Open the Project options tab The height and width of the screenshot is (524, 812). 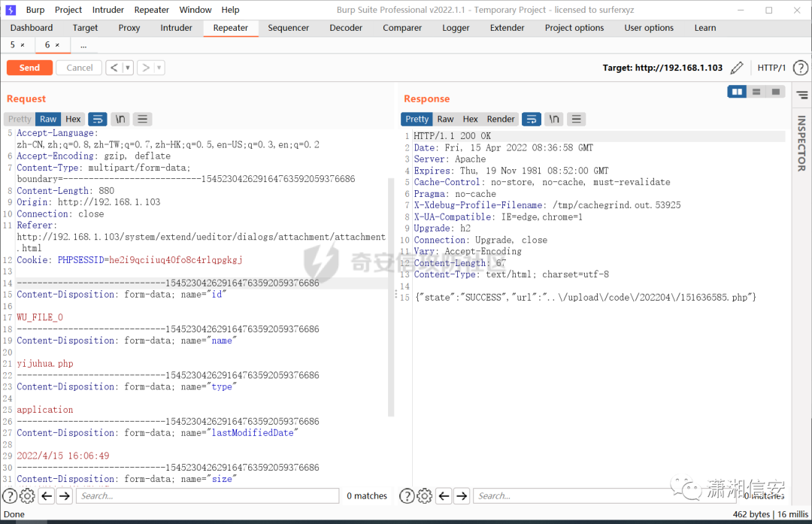(x=574, y=28)
